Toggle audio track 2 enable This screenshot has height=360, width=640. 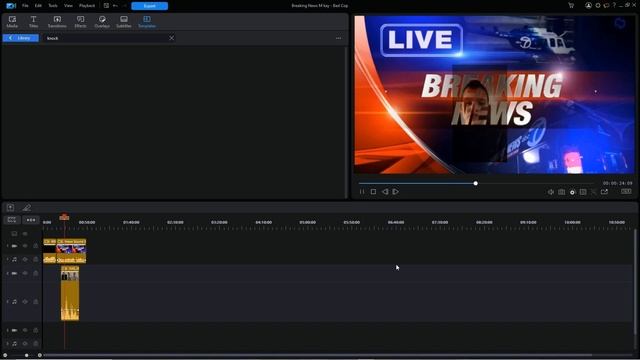tap(25, 302)
